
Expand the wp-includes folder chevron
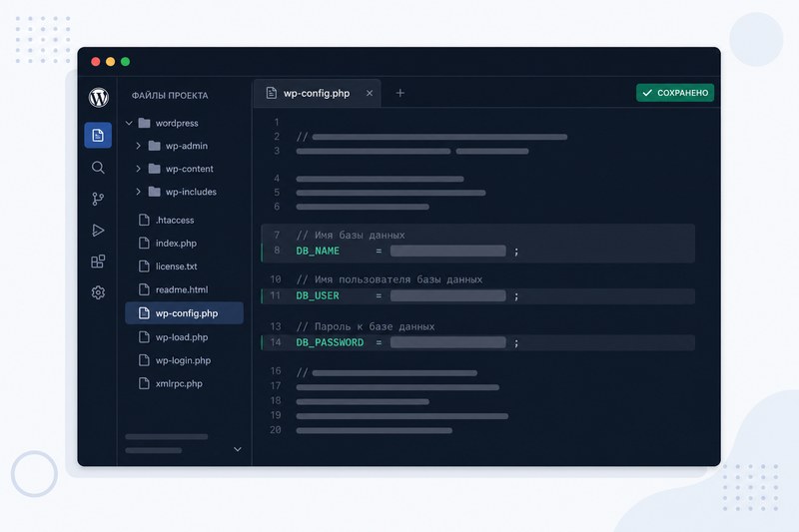click(x=138, y=192)
